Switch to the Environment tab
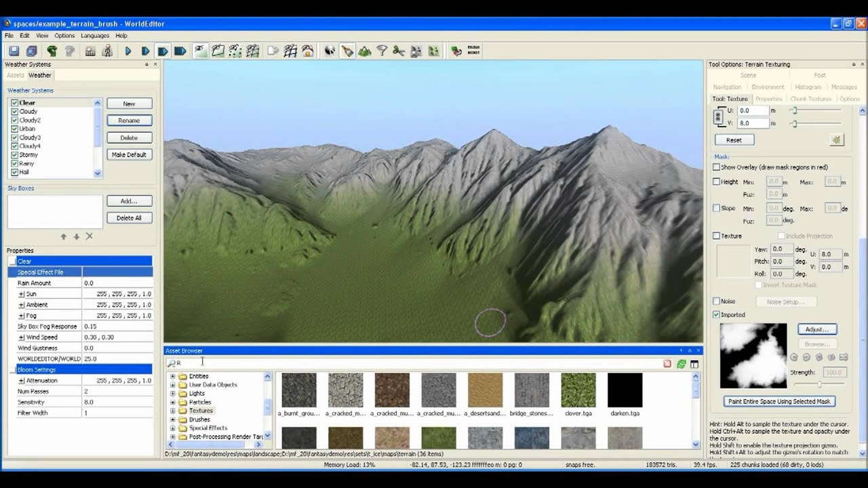 click(x=768, y=87)
